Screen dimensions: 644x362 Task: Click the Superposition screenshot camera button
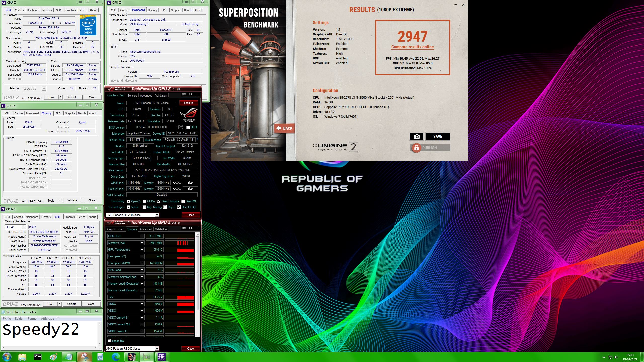click(416, 136)
